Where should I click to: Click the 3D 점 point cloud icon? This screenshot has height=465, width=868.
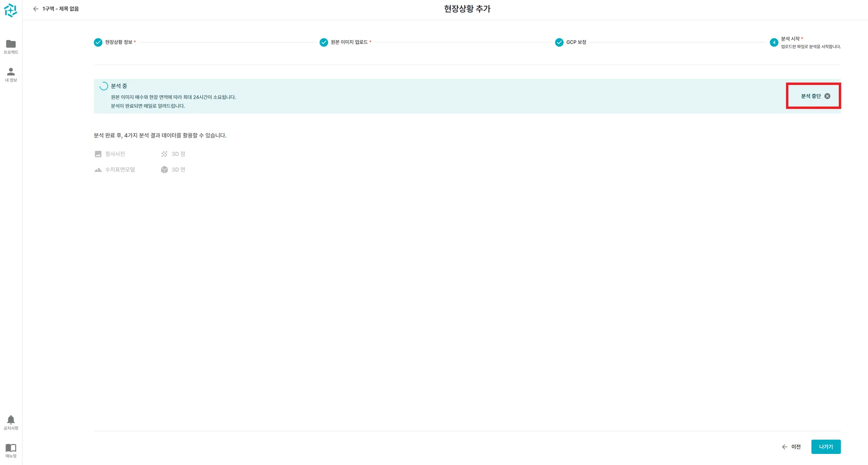coord(164,154)
